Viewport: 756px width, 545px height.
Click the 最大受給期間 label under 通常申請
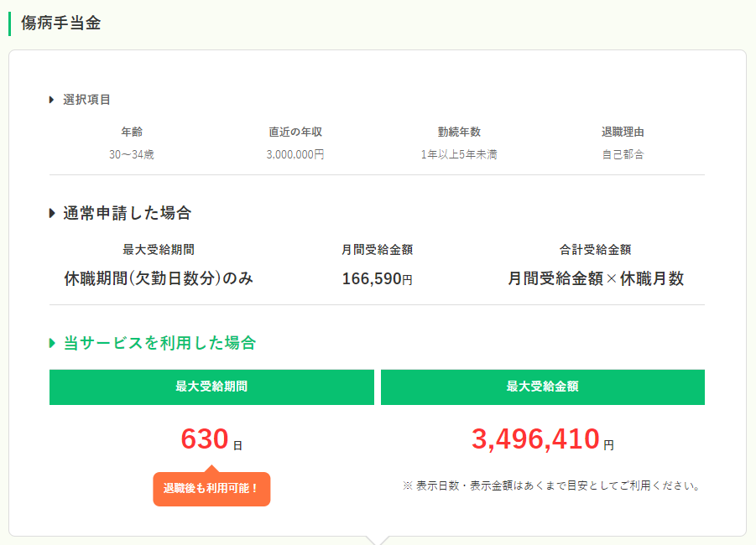159,250
